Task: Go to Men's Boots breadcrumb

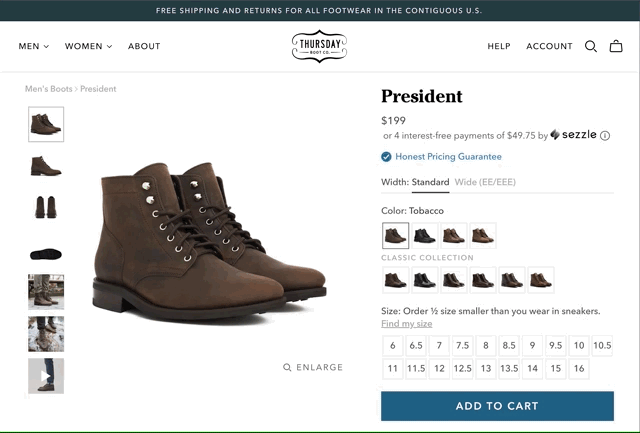Action: click(49, 89)
